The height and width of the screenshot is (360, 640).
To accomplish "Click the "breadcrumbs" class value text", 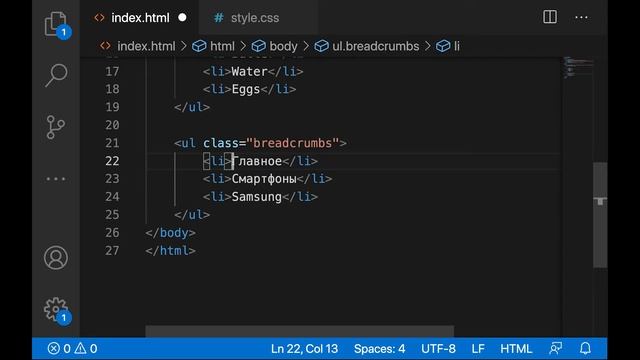I will (x=293, y=143).
